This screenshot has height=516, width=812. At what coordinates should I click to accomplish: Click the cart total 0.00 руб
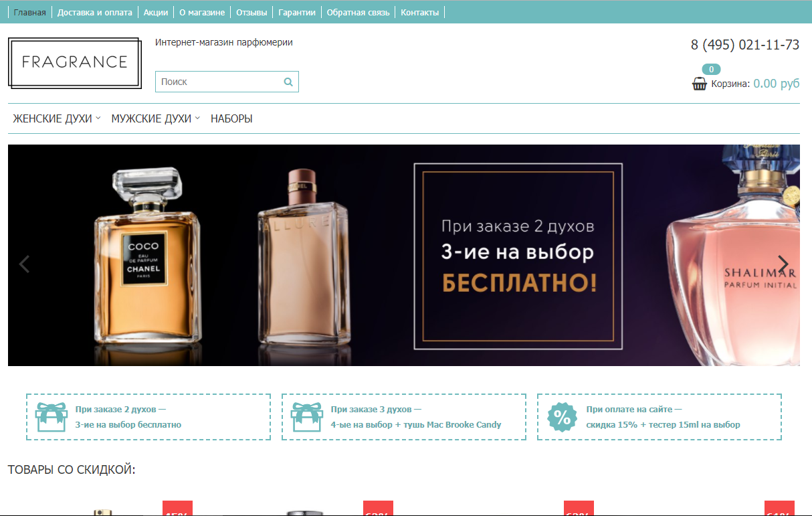(x=777, y=84)
